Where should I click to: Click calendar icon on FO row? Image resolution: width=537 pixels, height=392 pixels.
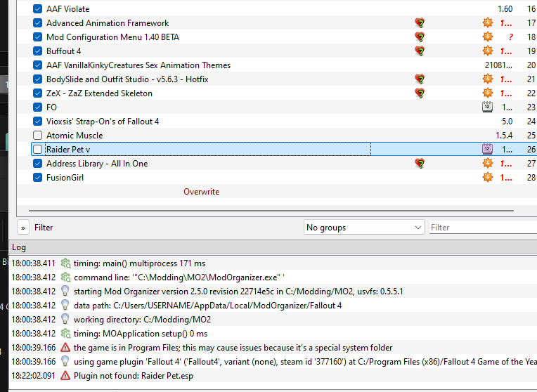click(487, 107)
